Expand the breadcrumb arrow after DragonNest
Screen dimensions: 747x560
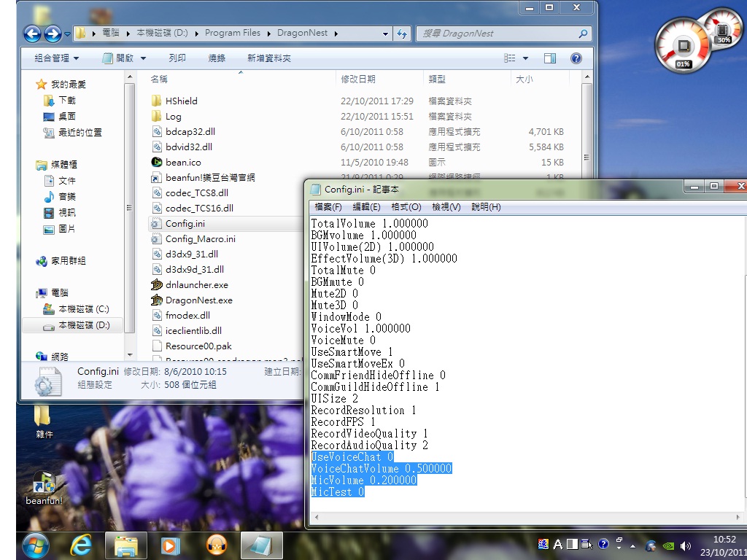(336, 34)
